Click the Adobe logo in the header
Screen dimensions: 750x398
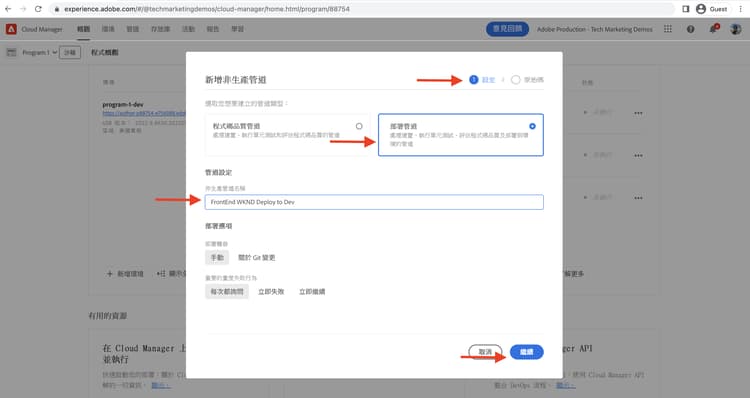(x=11, y=29)
